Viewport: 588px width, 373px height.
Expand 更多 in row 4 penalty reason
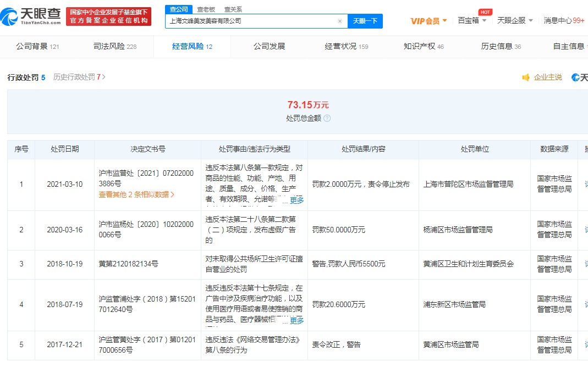[296, 320]
